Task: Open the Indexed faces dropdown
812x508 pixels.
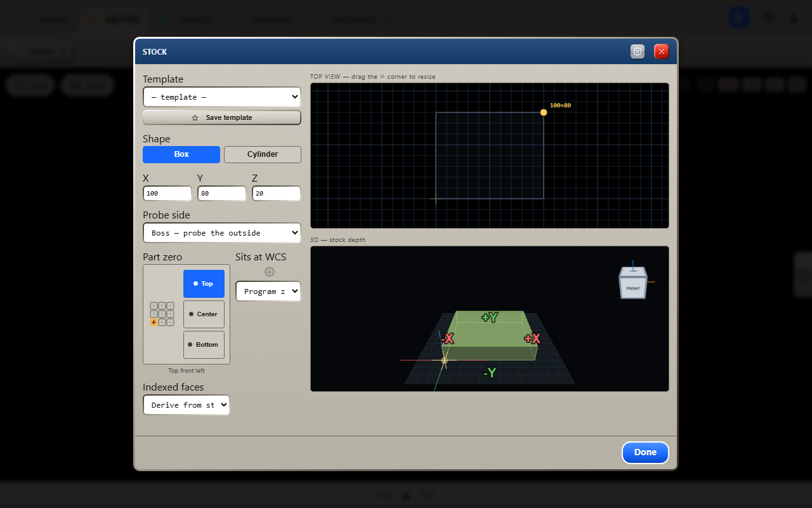Action: 187,405
